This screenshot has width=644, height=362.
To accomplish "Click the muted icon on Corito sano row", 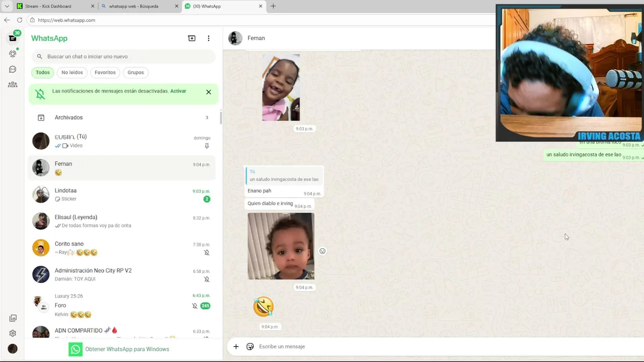I will click(206, 252).
